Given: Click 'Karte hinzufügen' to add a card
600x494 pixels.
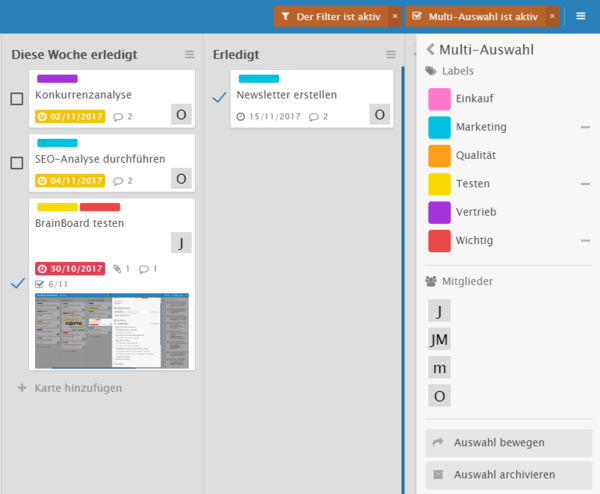Looking at the screenshot, I should coord(78,388).
